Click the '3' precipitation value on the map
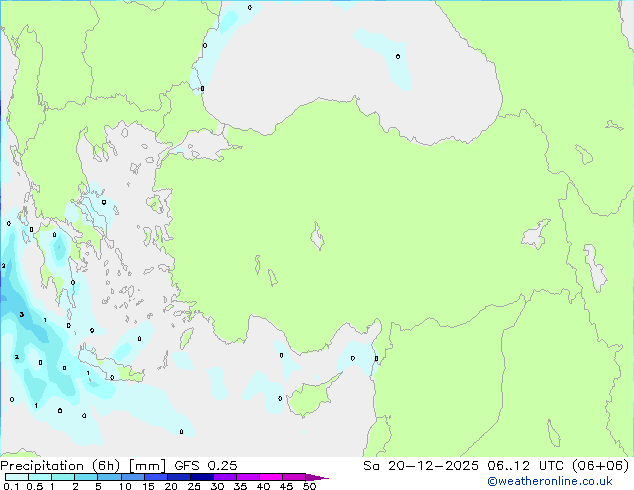 [x=22, y=315]
